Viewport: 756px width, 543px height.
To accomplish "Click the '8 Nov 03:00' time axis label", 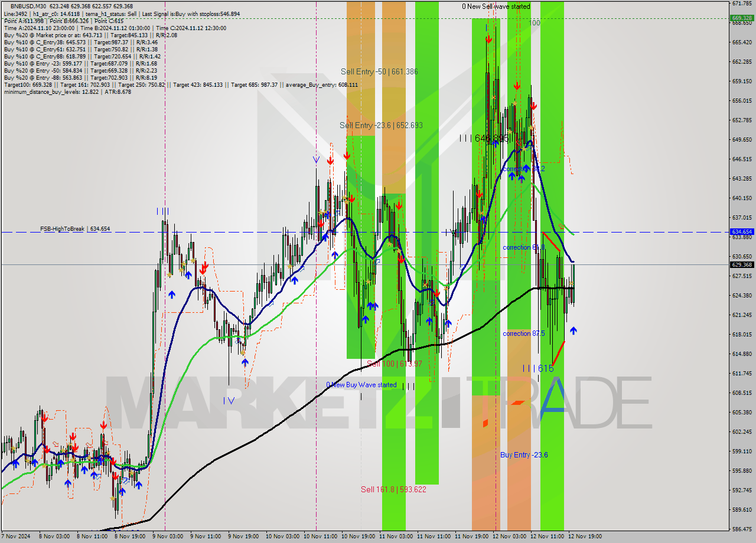I will point(54,537).
